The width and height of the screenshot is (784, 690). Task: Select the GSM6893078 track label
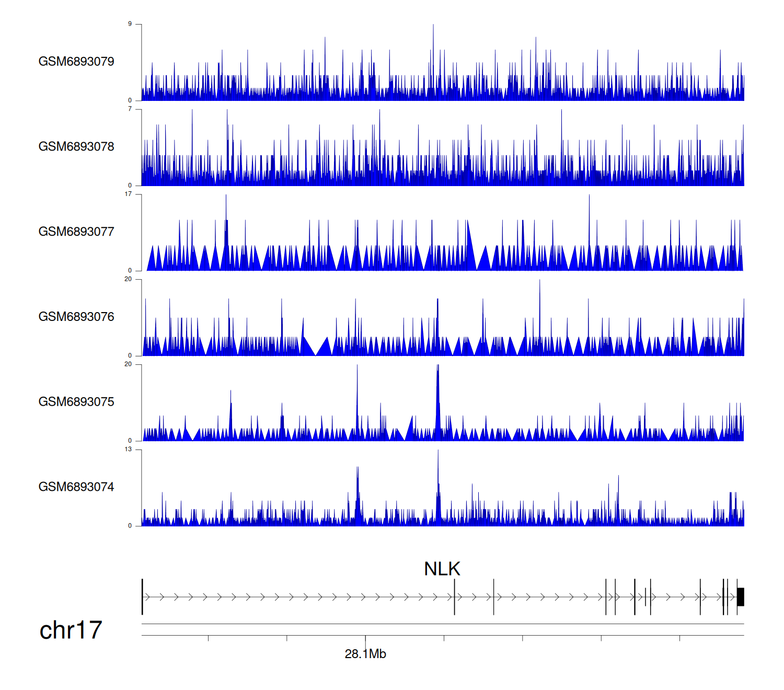76,147
